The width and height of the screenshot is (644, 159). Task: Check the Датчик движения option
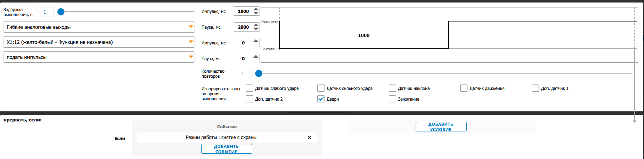[x=464, y=88]
